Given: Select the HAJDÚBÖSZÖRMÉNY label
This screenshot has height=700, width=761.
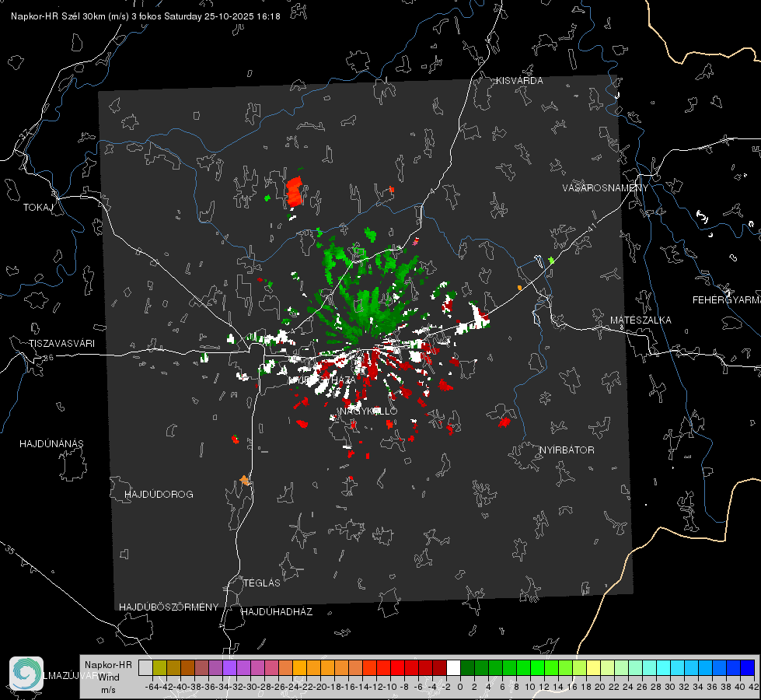Looking at the screenshot, I should coord(169,607).
